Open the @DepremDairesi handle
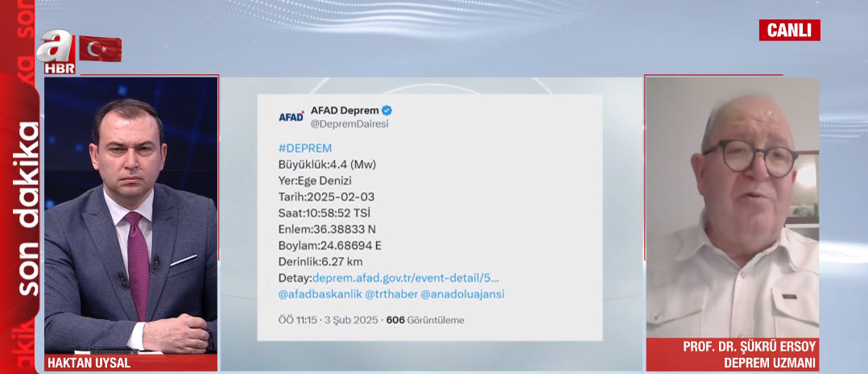The height and width of the screenshot is (374, 868). tap(349, 124)
